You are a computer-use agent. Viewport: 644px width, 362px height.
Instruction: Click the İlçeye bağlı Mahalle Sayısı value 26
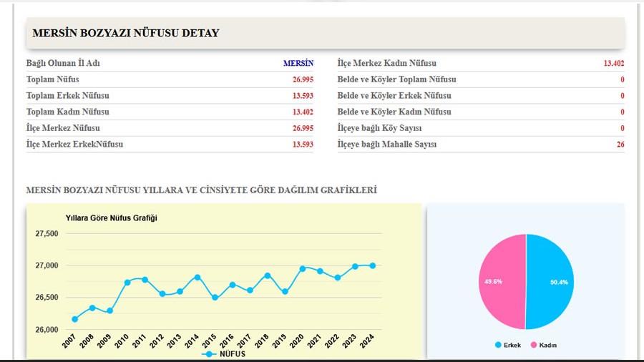(x=620, y=145)
